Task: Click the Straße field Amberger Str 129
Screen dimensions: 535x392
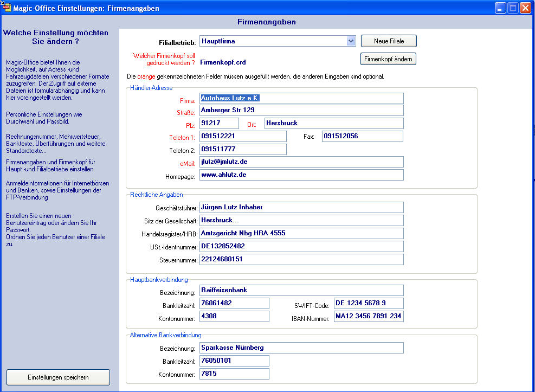Action: coord(301,110)
